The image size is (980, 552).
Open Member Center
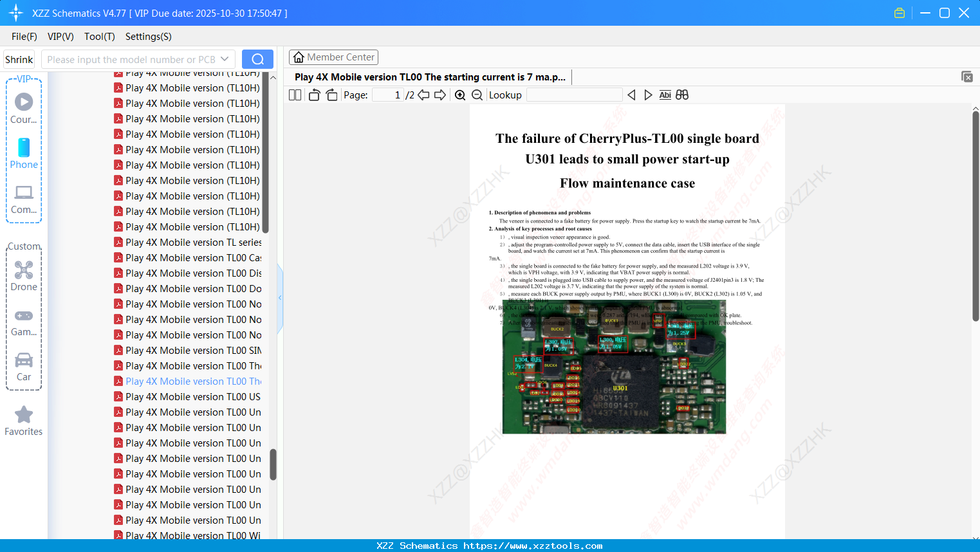click(x=333, y=57)
